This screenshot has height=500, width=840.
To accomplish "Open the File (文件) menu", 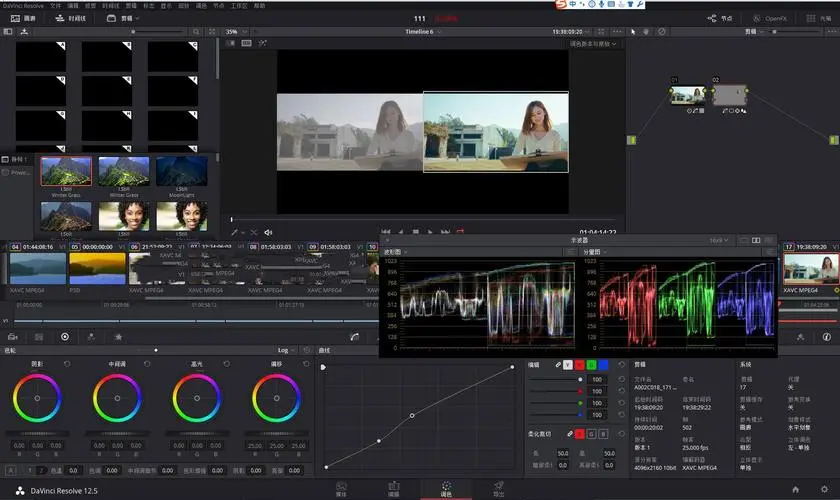I will tap(56, 5).
